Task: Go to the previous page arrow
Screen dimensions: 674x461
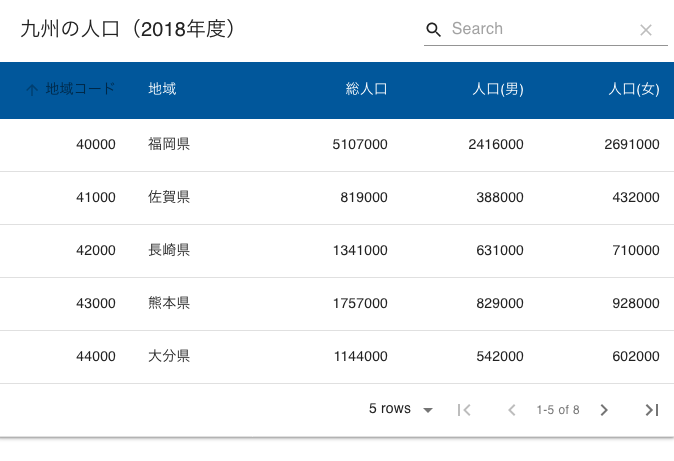Action: point(512,410)
